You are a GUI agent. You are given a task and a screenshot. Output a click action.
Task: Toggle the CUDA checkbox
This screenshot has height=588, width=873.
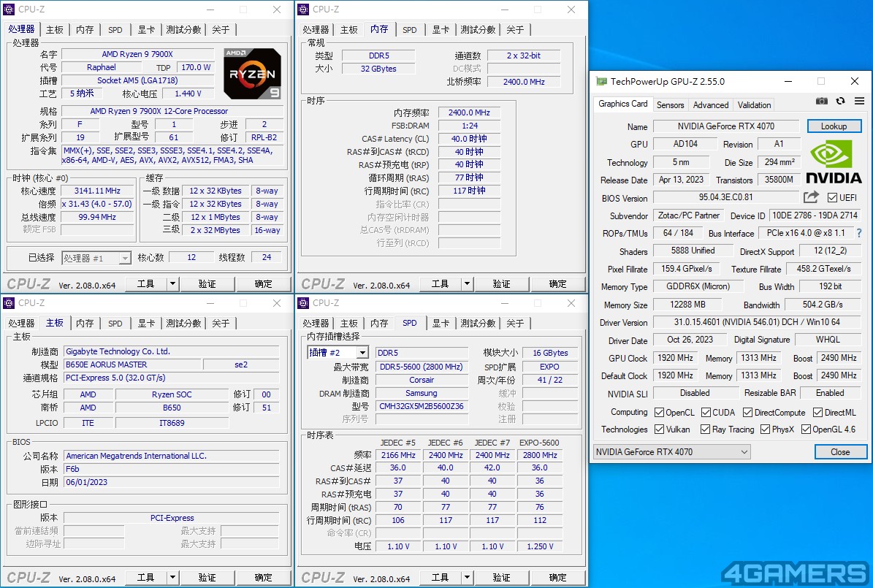(706, 413)
